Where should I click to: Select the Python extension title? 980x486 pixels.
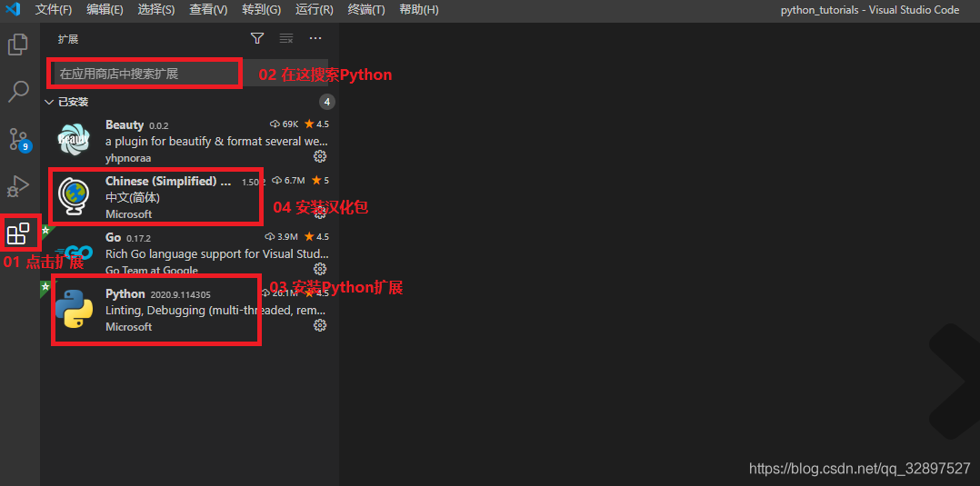125,293
